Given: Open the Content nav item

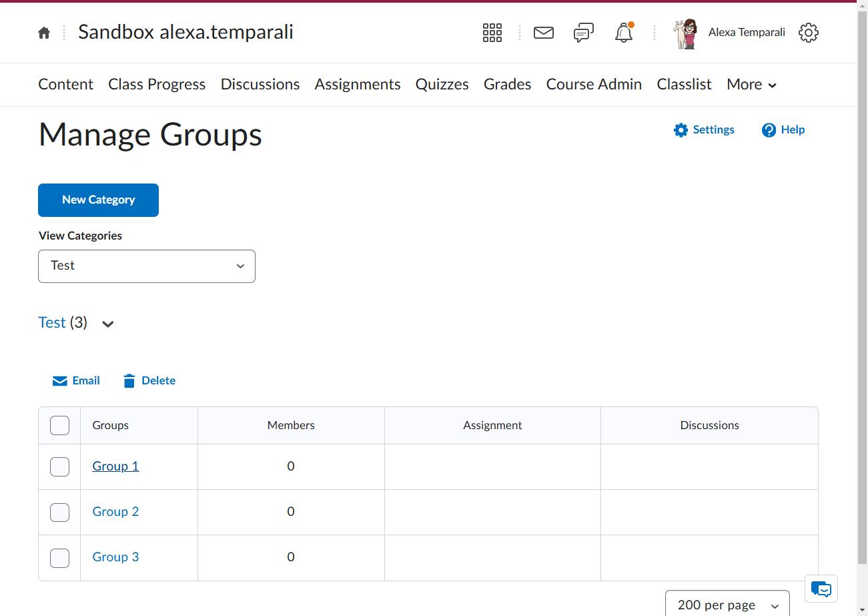Looking at the screenshot, I should [66, 85].
